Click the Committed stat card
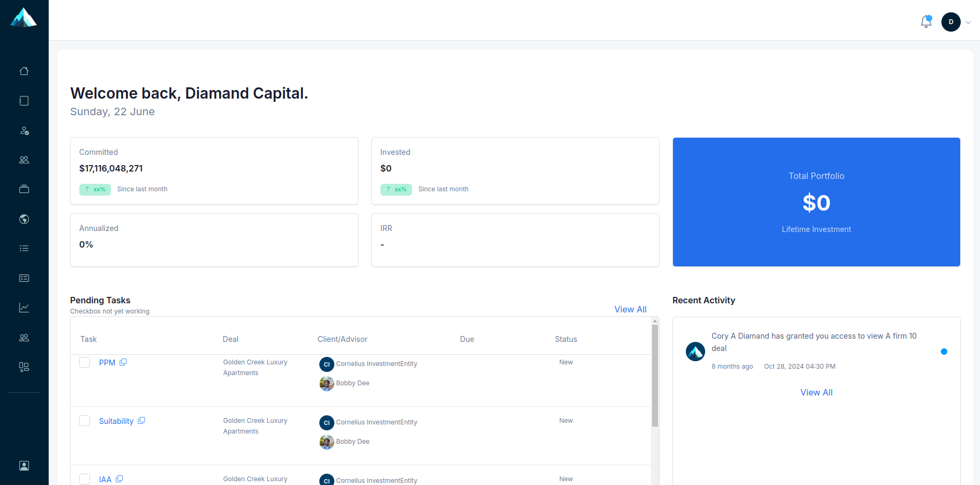The image size is (980, 485). 214,171
